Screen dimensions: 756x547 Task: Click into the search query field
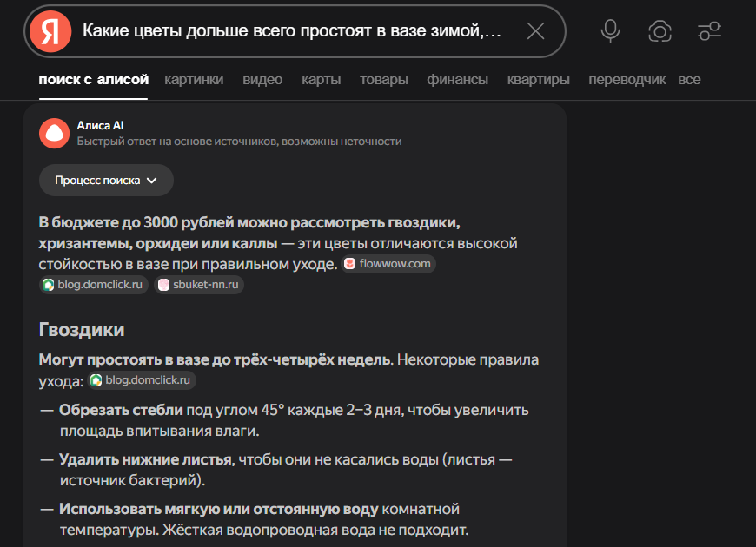pyautogui.click(x=291, y=31)
